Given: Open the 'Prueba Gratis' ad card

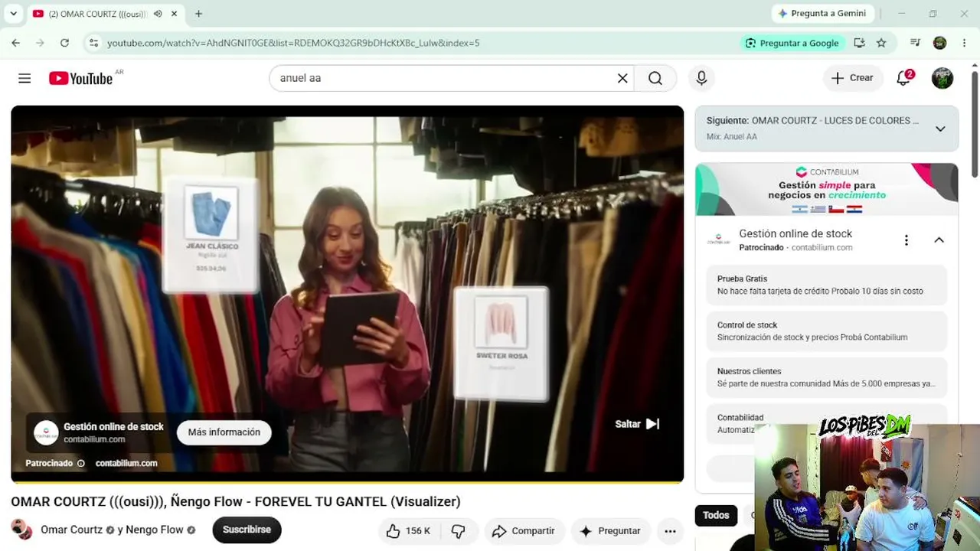Looking at the screenshot, I should tap(826, 285).
